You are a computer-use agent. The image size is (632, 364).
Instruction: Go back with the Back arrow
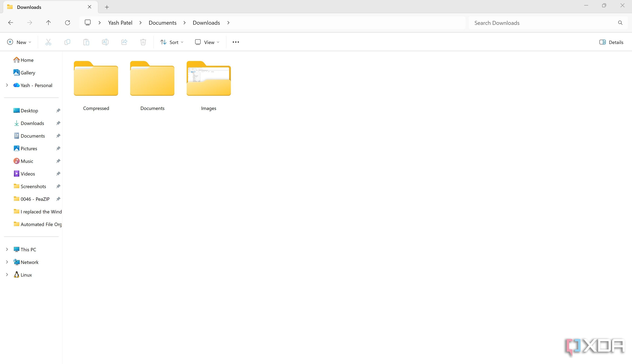point(10,23)
